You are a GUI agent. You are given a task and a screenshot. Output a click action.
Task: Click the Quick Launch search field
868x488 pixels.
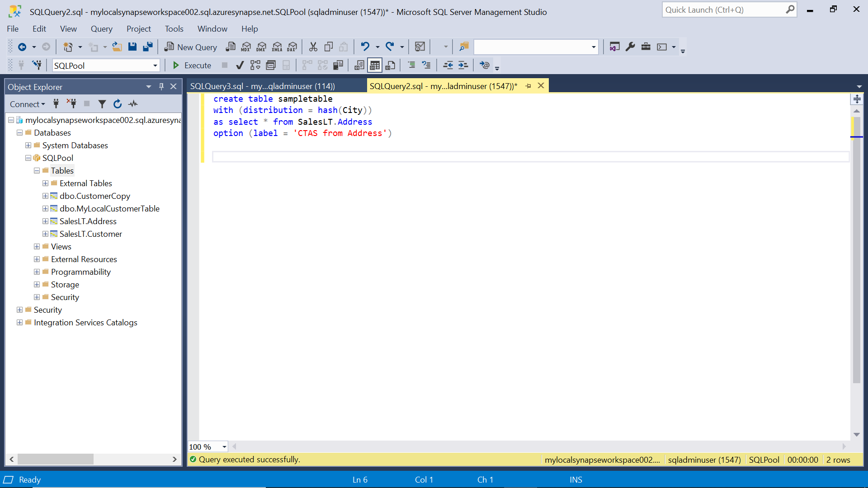pyautogui.click(x=723, y=10)
